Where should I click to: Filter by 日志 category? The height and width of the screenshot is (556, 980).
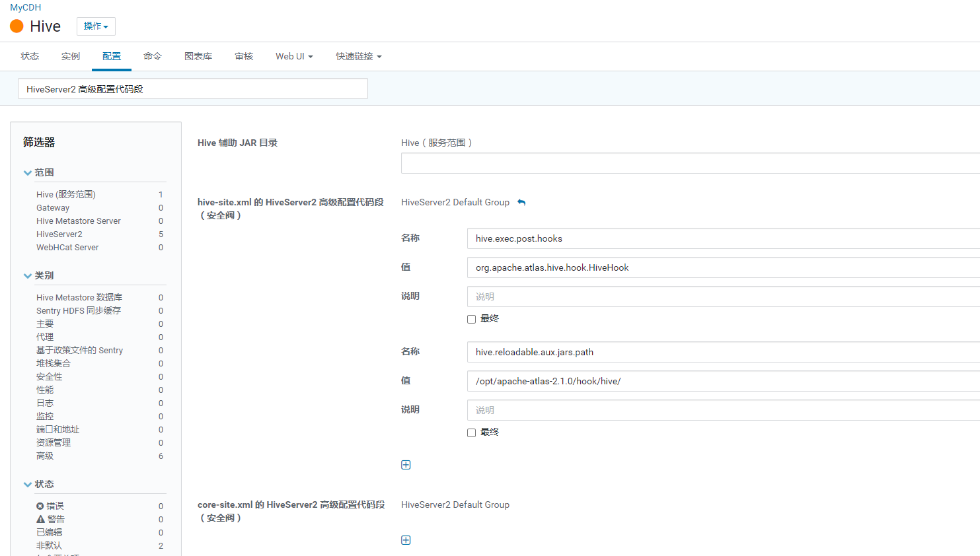[x=45, y=403]
